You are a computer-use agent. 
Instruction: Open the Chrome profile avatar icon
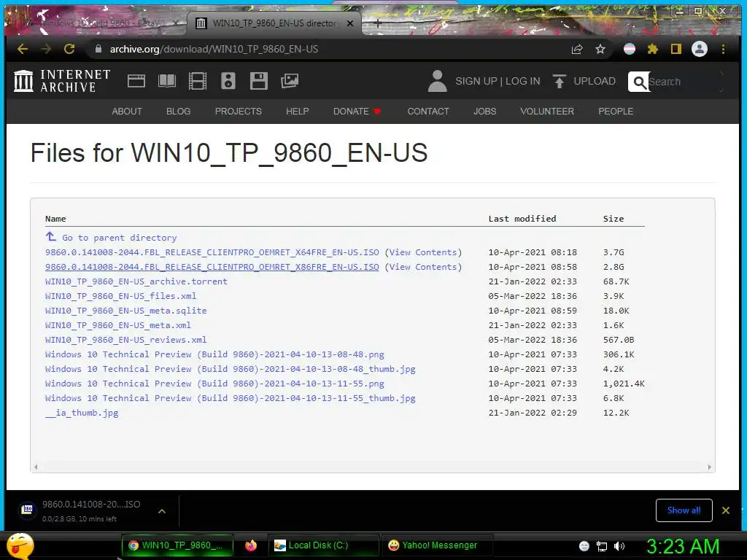(x=700, y=49)
